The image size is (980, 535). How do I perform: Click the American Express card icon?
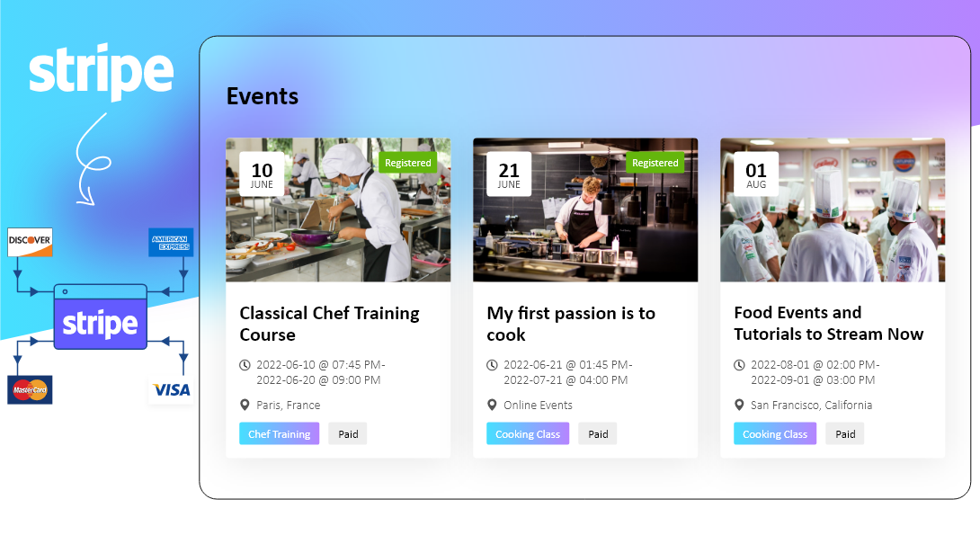[171, 242]
